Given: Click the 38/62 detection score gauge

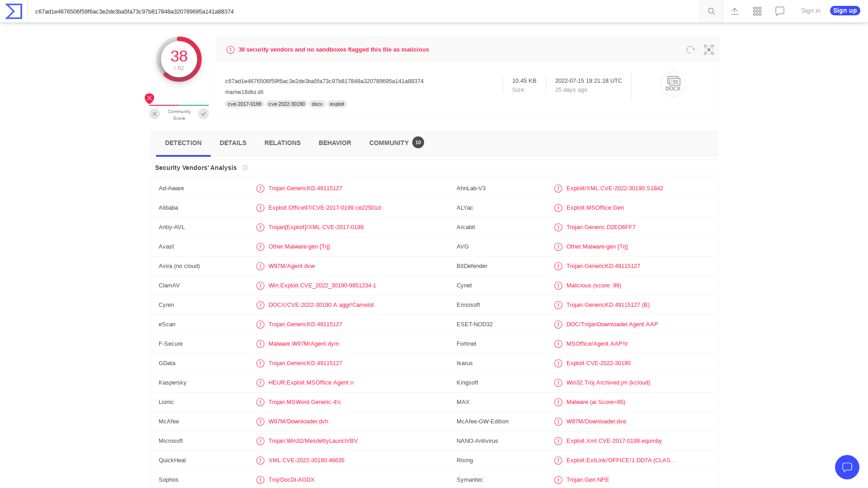Looking at the screenshot, I should tap(179, 59).
